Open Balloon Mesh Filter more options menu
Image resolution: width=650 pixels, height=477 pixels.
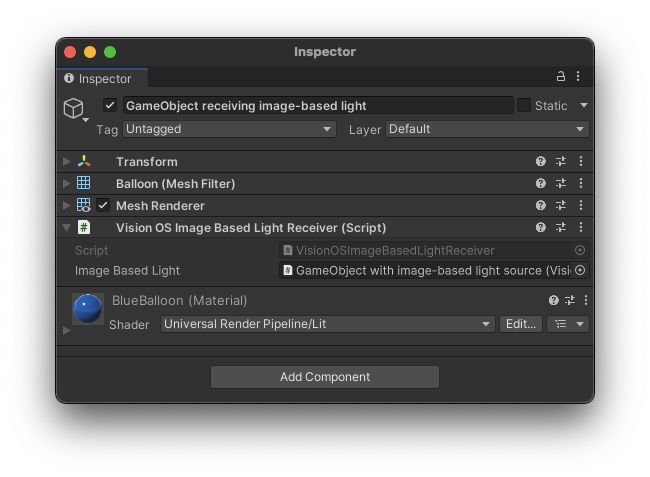click(x=580, y=184)
